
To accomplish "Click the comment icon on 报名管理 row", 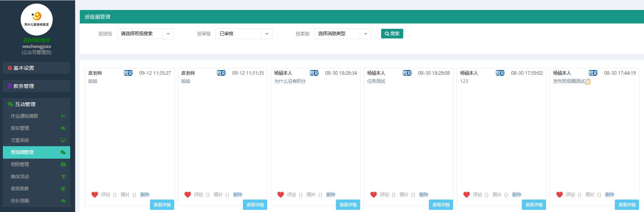I will (x=63, y=128).
